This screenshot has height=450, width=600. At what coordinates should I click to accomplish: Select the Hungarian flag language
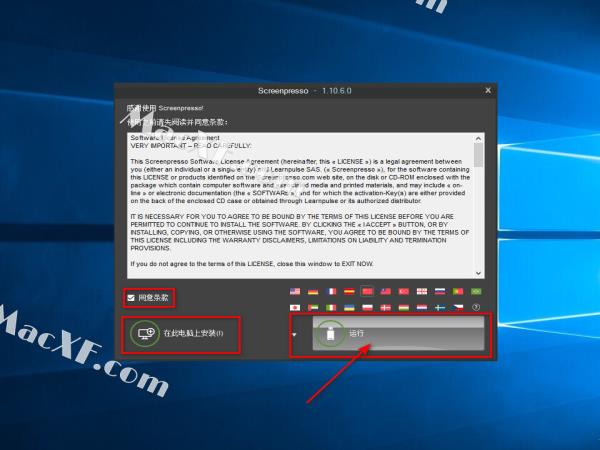coord(404,308)
